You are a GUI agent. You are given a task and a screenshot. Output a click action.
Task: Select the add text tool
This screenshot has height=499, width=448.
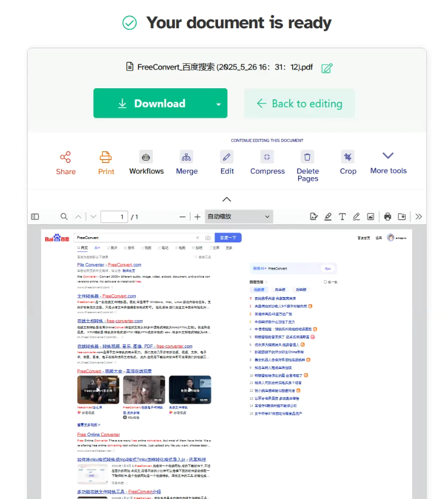click(x=342, y=217)
